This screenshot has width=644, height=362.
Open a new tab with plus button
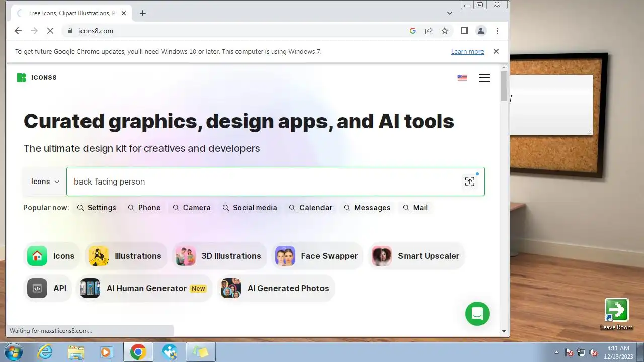click(143, 13)
